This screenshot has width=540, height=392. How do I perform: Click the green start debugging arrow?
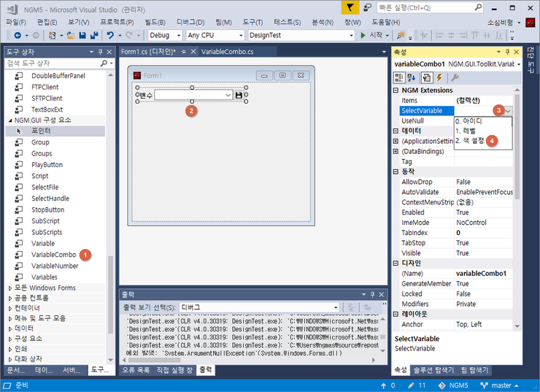tap(363, 35)
